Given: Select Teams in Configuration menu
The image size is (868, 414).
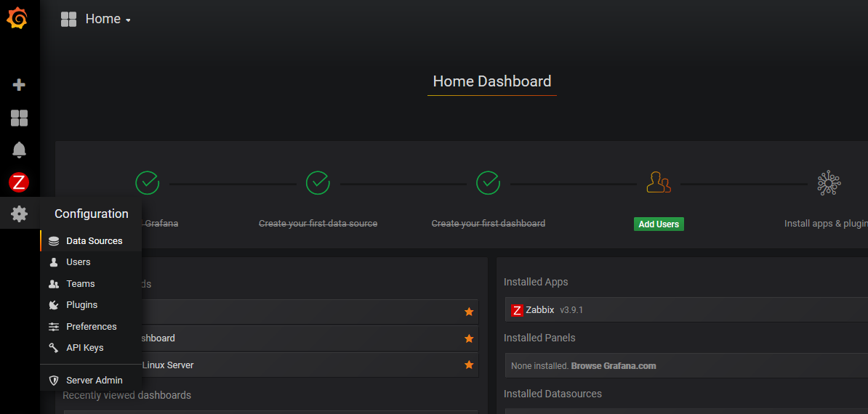Looking at the screenshot, I should (x=91, y=283).
